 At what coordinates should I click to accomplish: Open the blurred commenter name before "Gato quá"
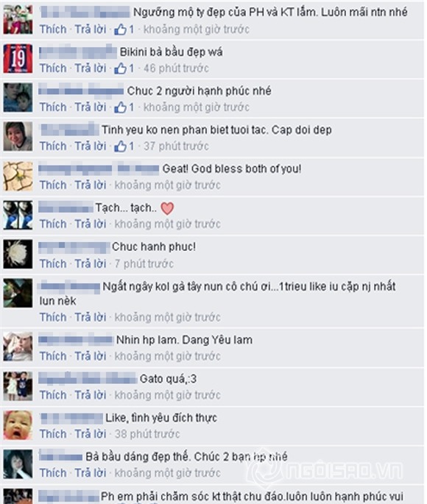point(88,378)
